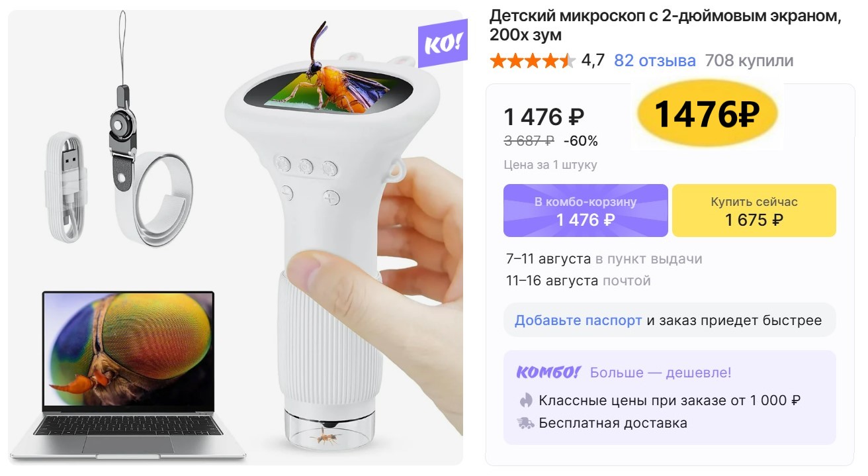Click the КОМБО! logo in the promo box
This screenshot has width=868, height=476.
[548, 373]
